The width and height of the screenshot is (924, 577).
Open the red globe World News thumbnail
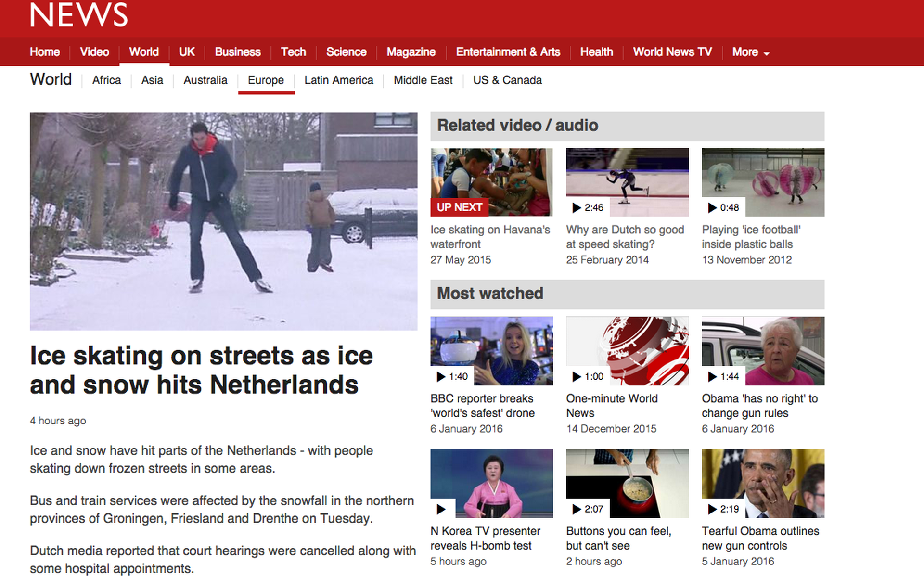click(628, 351)
